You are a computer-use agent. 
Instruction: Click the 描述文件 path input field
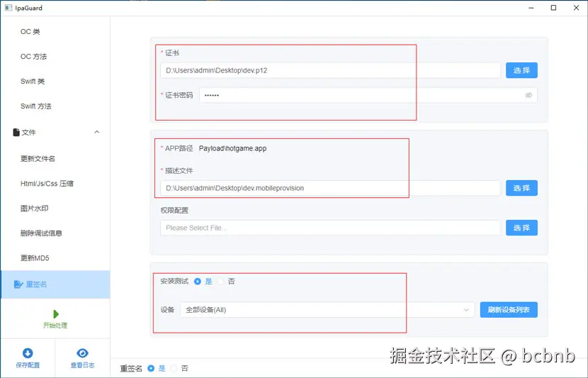330,188
